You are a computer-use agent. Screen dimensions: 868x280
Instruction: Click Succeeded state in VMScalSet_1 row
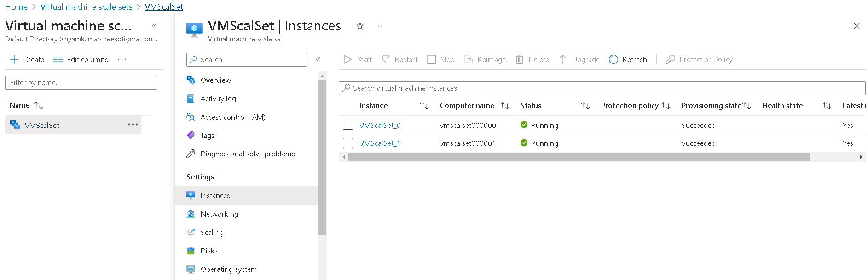coord(698,143)
